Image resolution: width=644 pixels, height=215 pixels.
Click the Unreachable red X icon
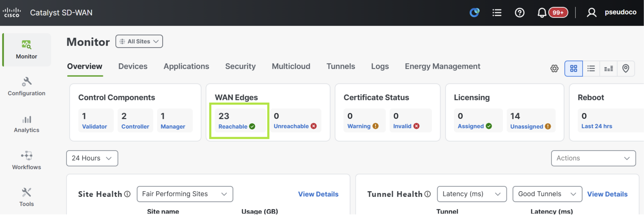click(x=314, y=126)
